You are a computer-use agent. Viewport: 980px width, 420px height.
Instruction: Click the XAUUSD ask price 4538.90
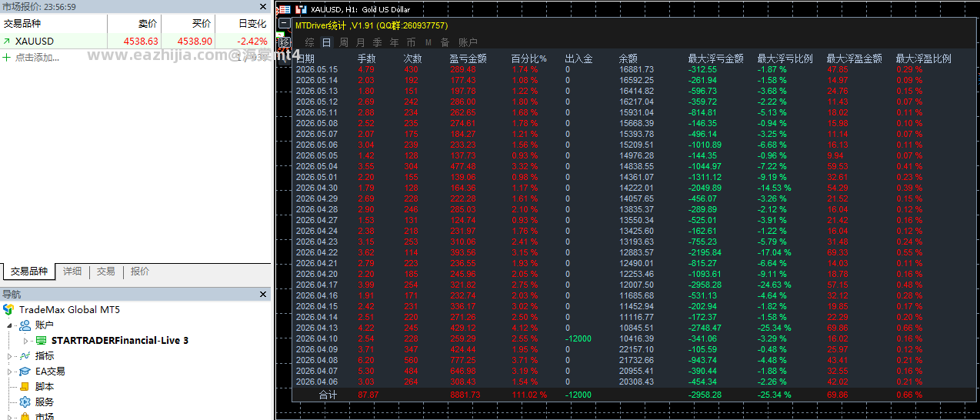point(195,42)
